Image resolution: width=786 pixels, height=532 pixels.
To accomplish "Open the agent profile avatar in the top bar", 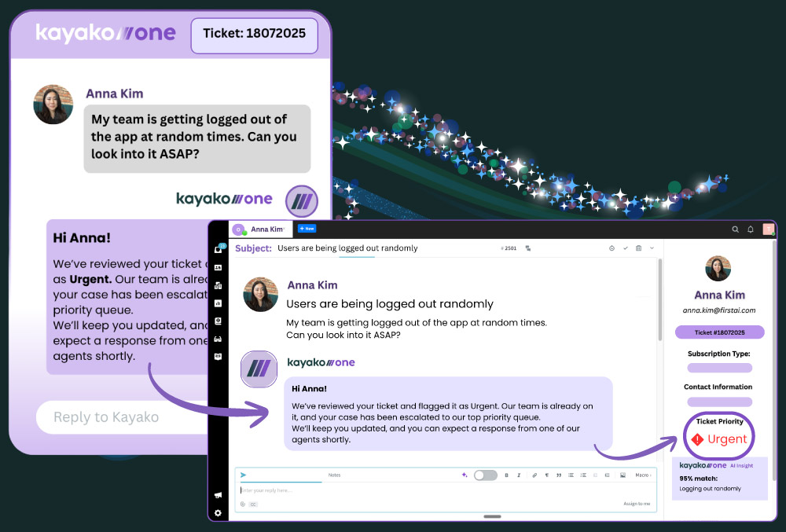I will tap(768, 229).
